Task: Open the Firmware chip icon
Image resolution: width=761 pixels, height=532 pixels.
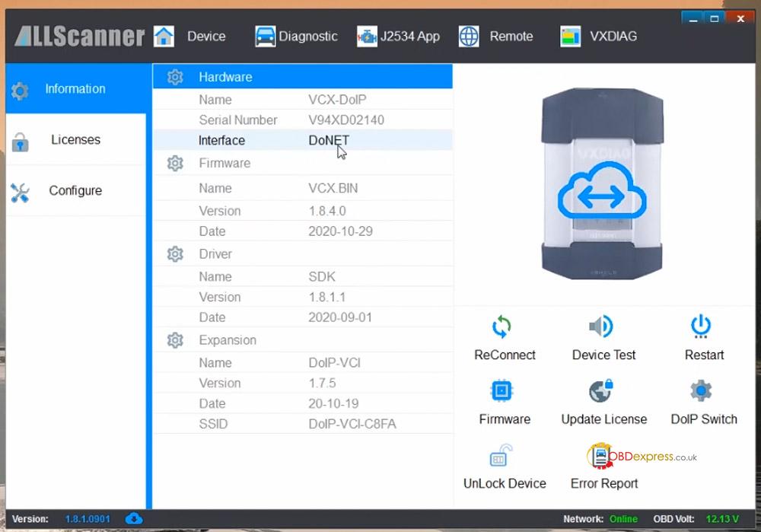Action: pos(501,391)
